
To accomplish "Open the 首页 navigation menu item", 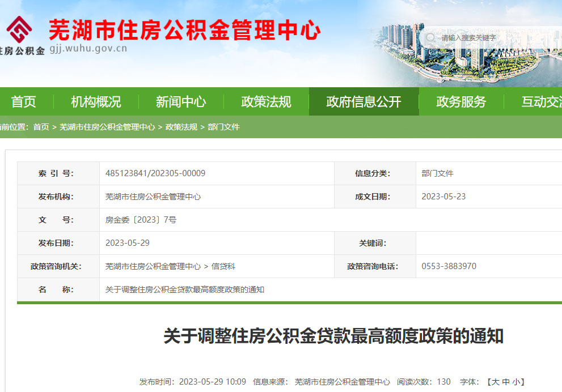I will point(24,101).
